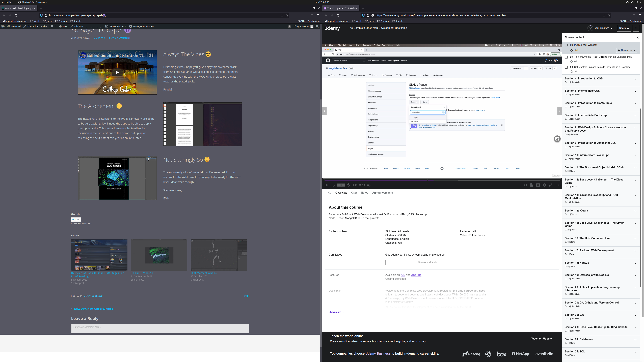Select the GitHub Webhooks dropdown option

pos(373,108)
